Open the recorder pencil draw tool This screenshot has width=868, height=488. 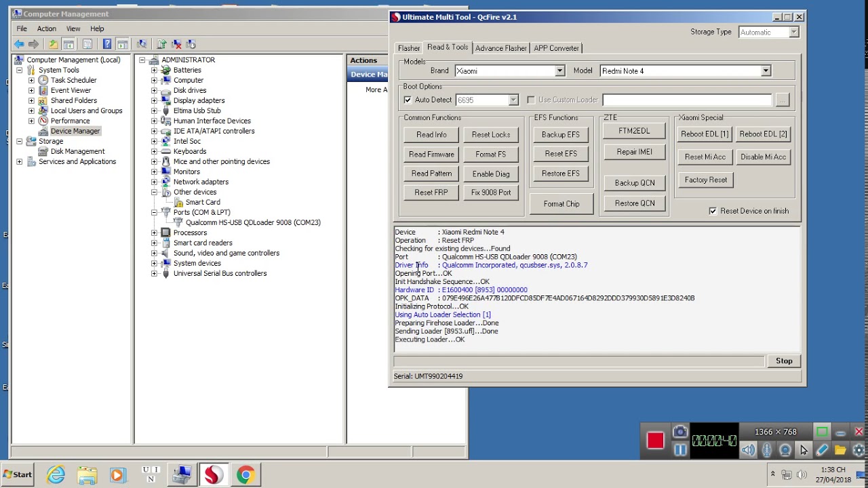[822, 450]
